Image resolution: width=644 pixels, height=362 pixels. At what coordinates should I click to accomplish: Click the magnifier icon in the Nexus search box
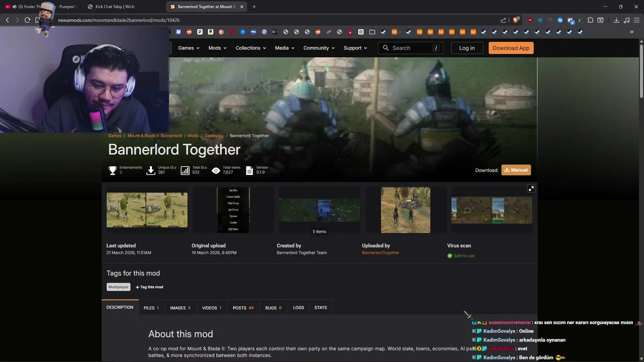point(386,48)
